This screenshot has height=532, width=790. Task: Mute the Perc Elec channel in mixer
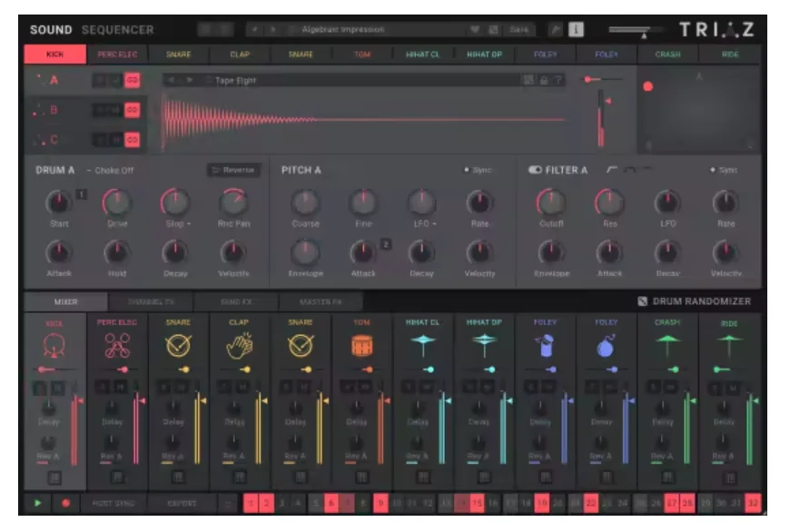(121, 387)
